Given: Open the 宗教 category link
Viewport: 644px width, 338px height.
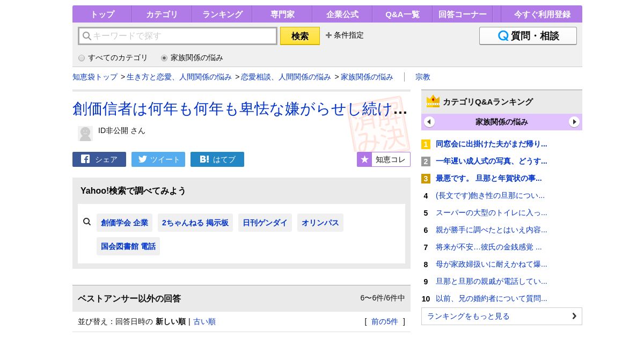Looking at the screenshot, I should pos(423,77).
